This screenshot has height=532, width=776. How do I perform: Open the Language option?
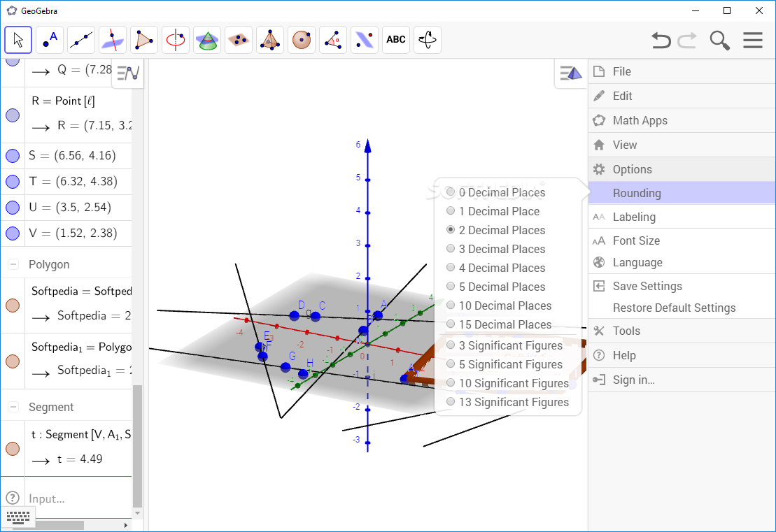(x=682, y=263)
